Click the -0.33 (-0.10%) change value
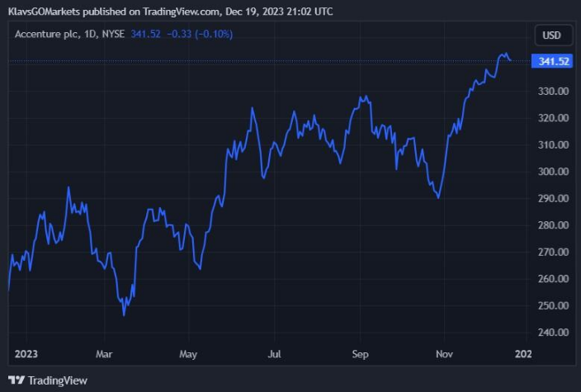 click(200, 34)
